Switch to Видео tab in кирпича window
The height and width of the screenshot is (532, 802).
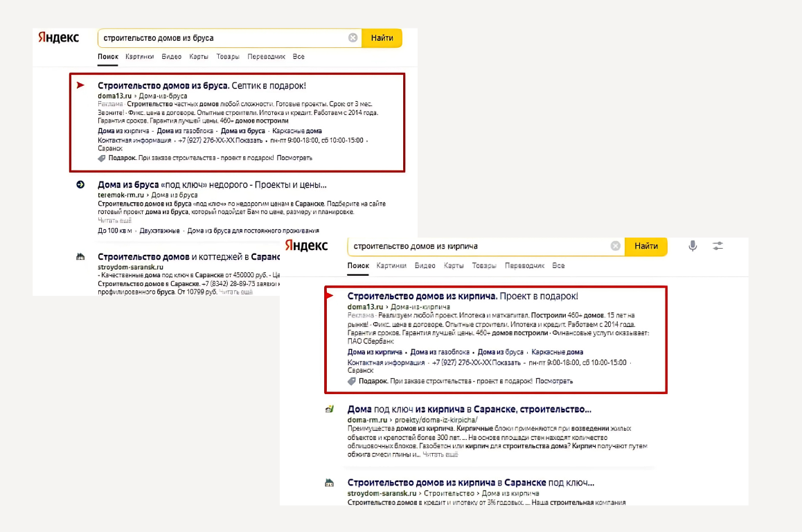point(425,265)
